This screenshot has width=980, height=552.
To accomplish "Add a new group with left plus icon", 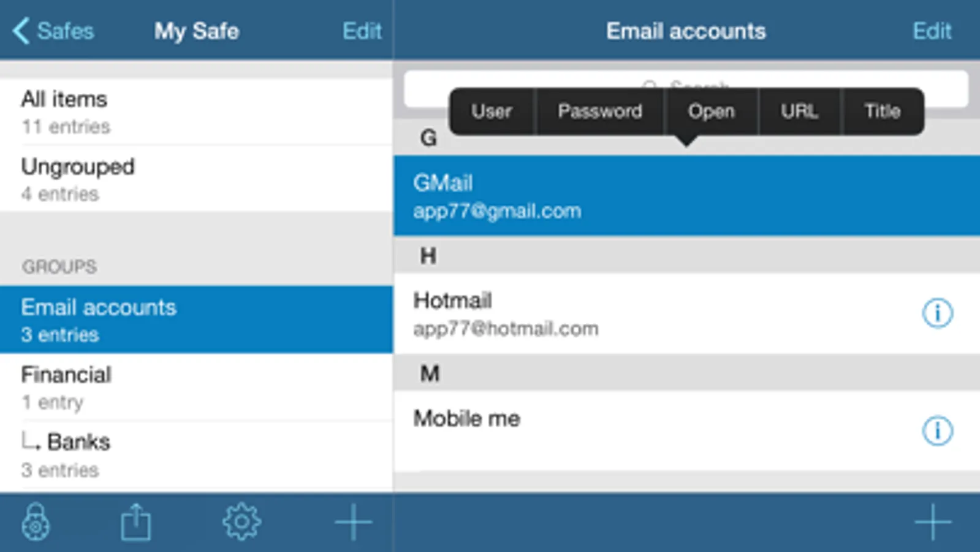I will (353, 523).
